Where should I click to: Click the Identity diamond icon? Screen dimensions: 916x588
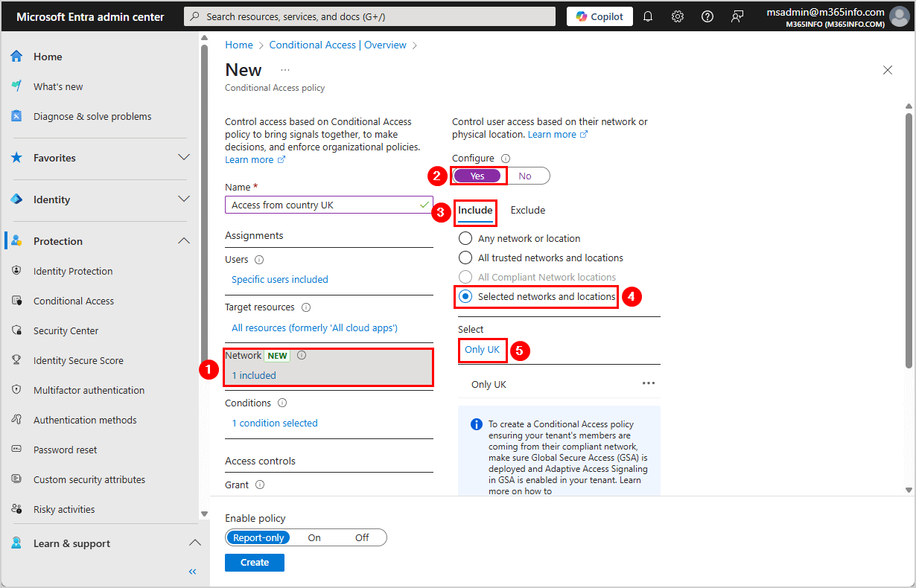pyautogui.click(x=16, y=199)
